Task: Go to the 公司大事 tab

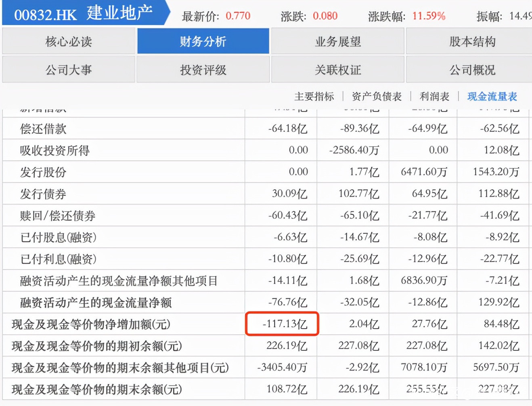Action: point(69,69)
